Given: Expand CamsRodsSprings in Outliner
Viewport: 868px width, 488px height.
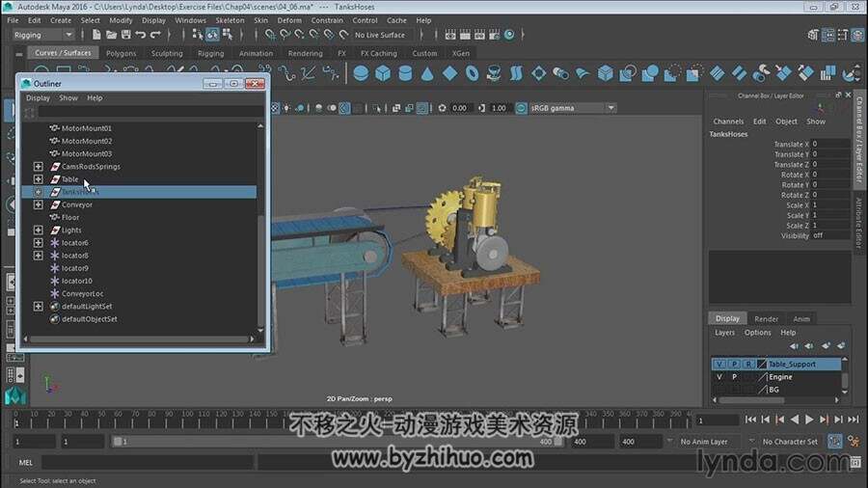Looking at the screenshot, I should coord(39,166).
